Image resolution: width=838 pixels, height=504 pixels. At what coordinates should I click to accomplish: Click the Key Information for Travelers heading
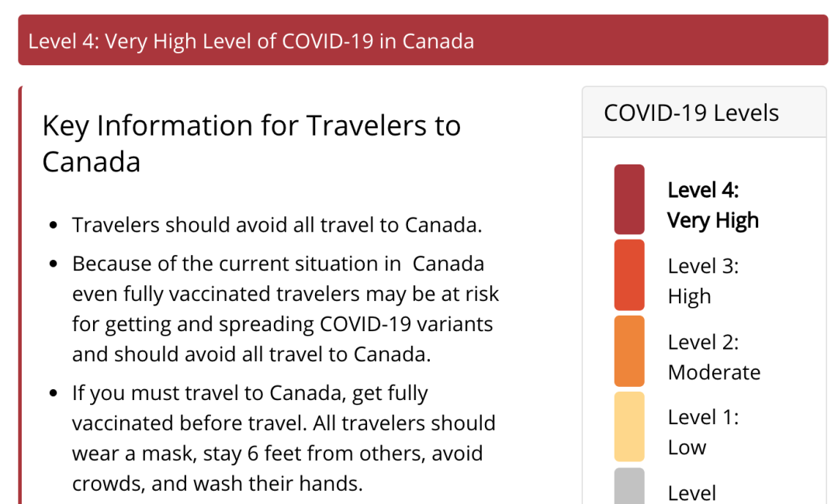[x=251, y=143]
